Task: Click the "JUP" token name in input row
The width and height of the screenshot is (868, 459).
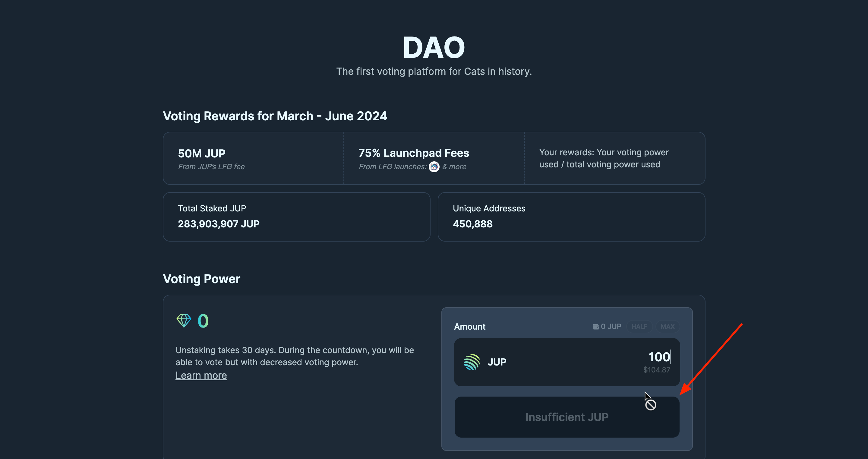Action: coord(497,362)
